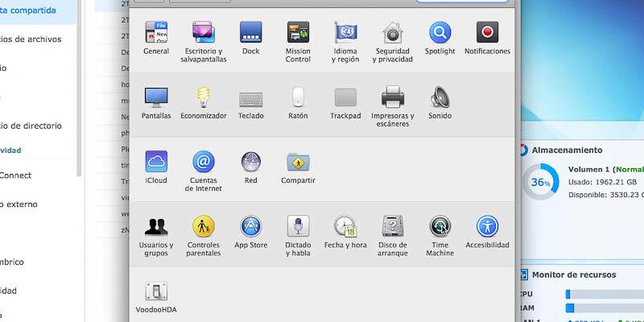The image size is (644, 322).
Task: Open the App Store preferences
Action: (250, 232)
